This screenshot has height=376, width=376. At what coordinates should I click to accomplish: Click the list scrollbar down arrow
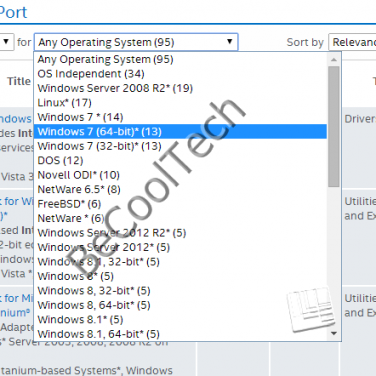pos(334,333)
